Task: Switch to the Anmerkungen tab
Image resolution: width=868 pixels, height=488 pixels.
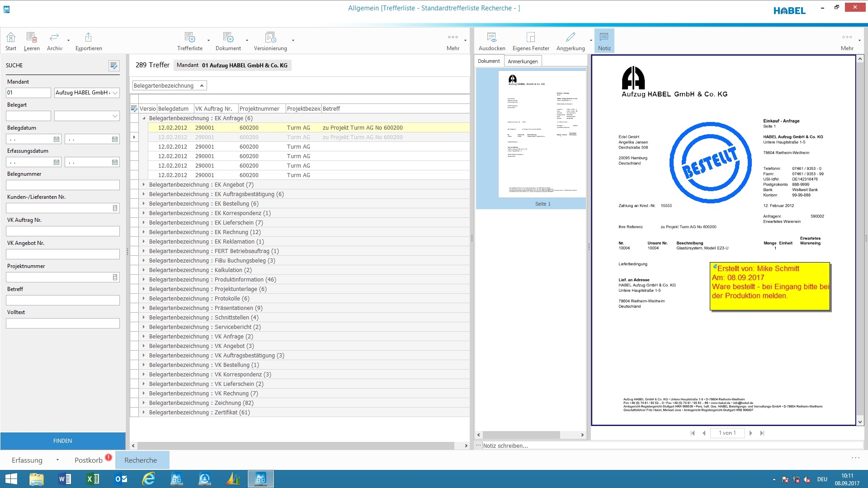Action: [x=523, y=61]
